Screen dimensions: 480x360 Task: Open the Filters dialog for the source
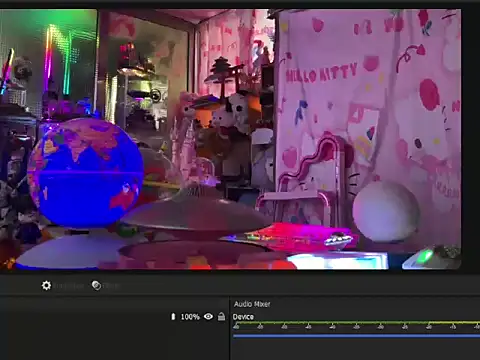tap(96, 285)
